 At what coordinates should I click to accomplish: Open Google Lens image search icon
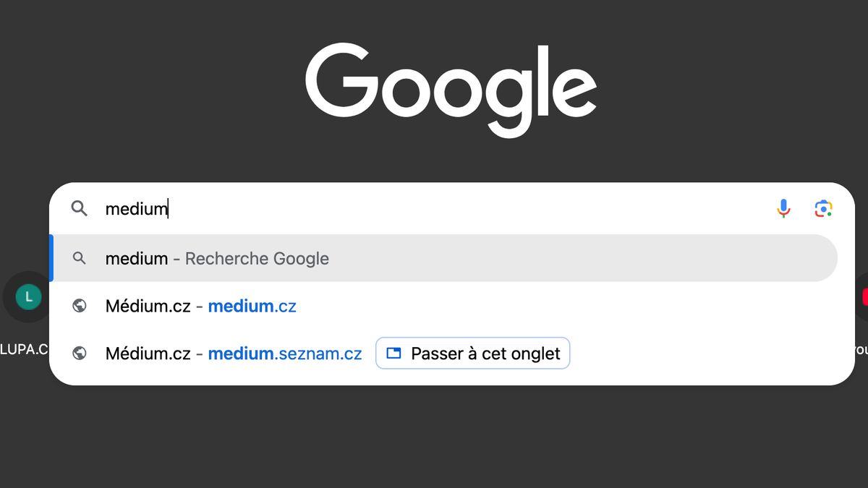click(823, 209)
